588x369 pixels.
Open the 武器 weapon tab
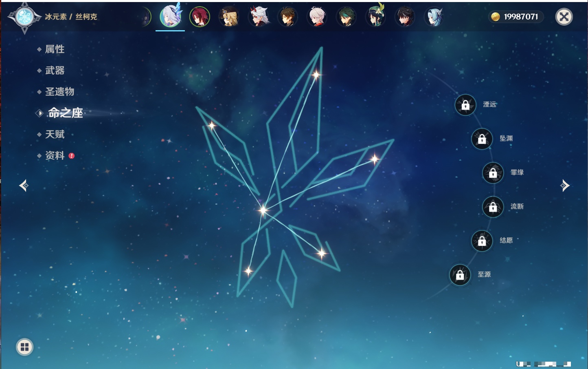coord(55,71)
